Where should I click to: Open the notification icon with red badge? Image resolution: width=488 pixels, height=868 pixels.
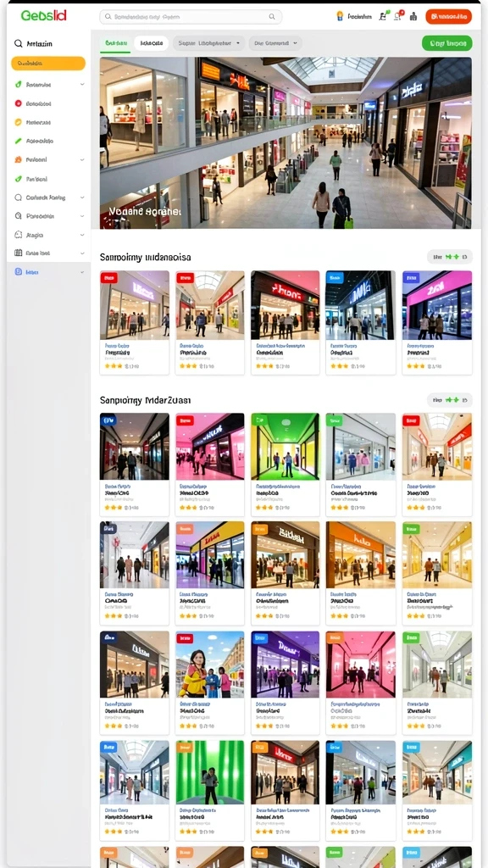pos(398,16)
